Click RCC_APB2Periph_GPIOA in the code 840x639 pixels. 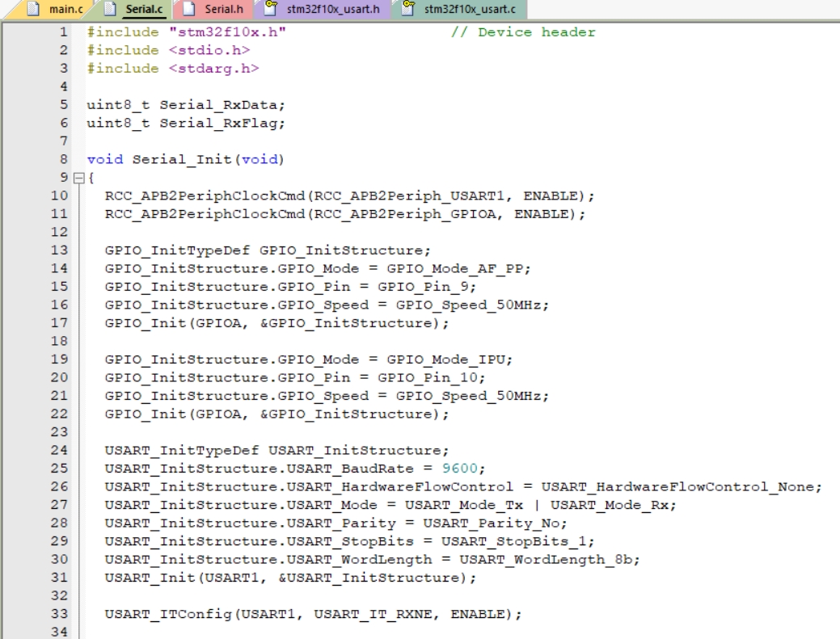[405, 214]
